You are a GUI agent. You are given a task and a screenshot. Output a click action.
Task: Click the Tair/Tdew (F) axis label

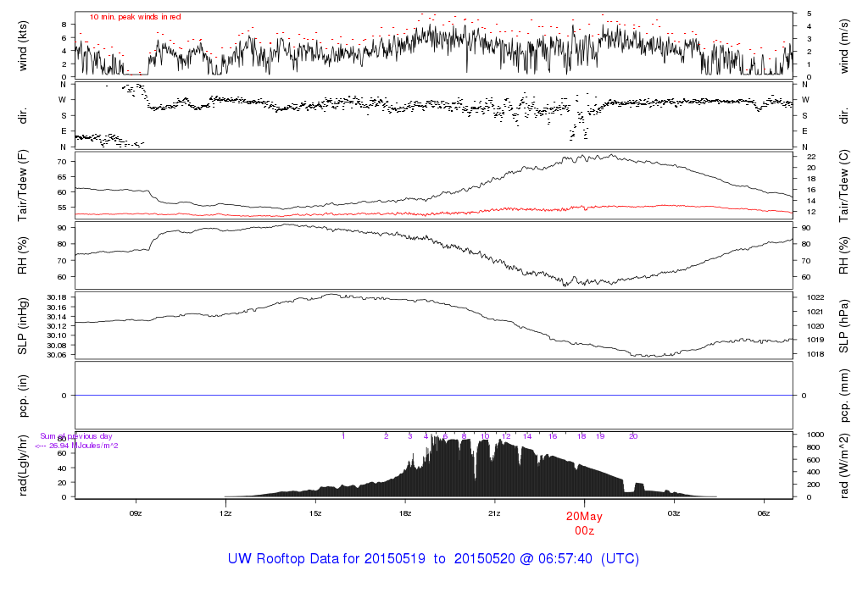pos(23,186)
